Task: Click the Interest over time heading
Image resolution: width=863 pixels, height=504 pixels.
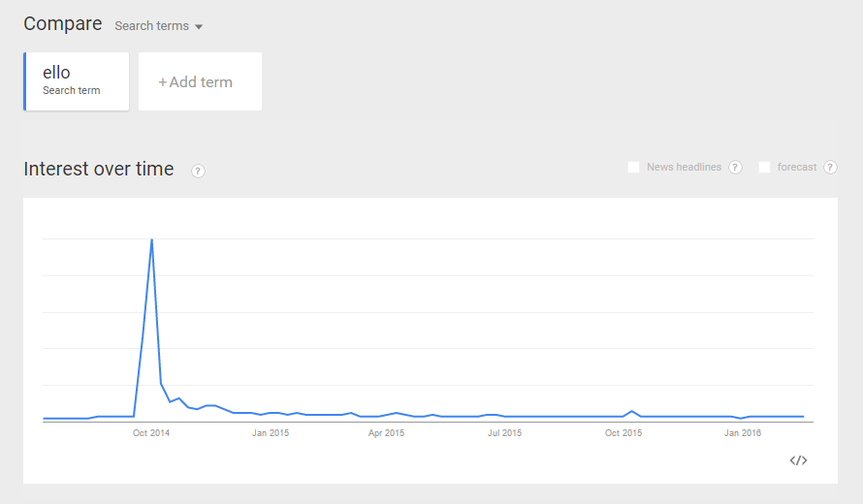Action: (99, 170)
